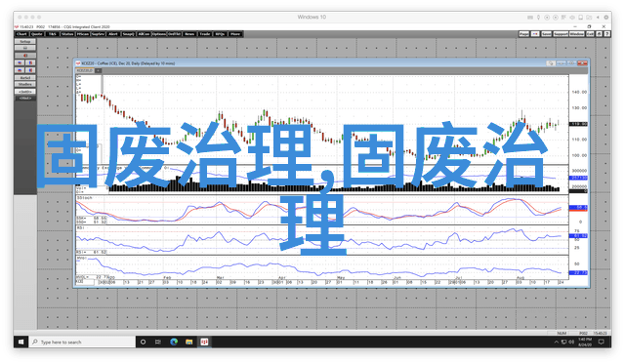Open the Support menu button

[561, 34]
